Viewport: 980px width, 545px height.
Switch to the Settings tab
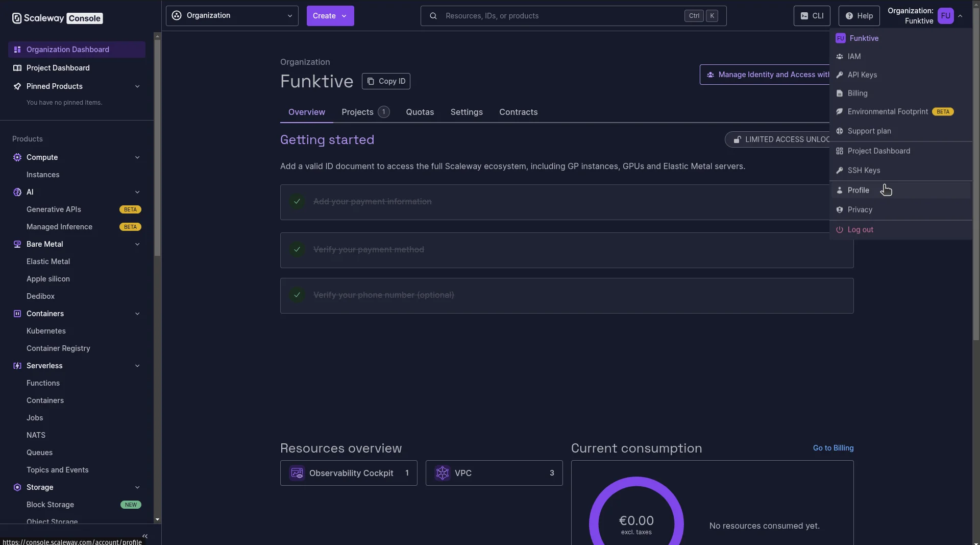point(467,112)
